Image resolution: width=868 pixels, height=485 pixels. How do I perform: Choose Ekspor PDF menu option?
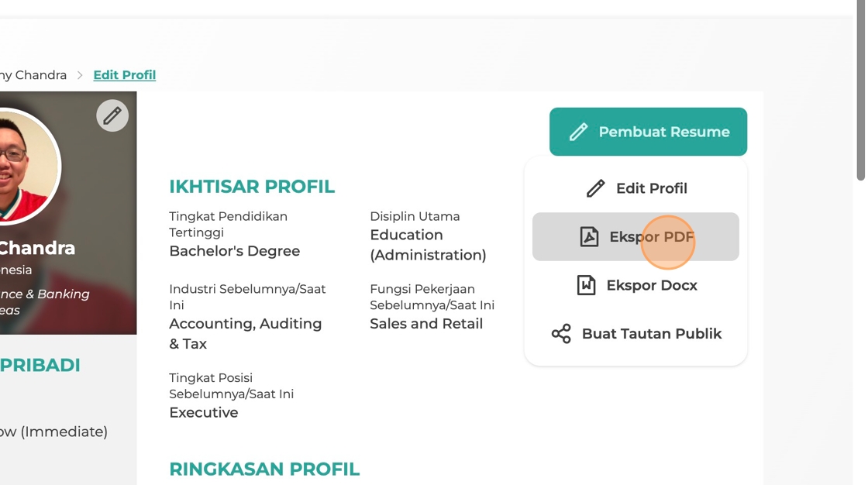click(635, 236)
